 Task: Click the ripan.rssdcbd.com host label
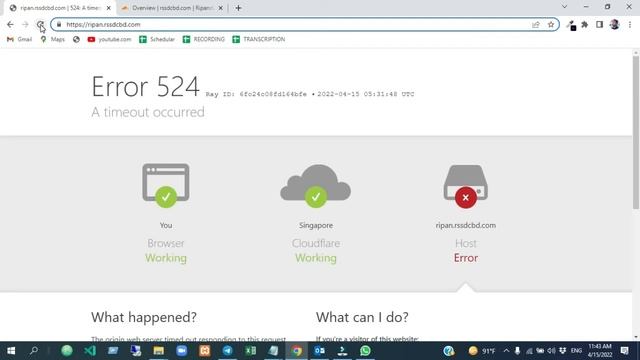pyautogui.click(x=466, y=225)
